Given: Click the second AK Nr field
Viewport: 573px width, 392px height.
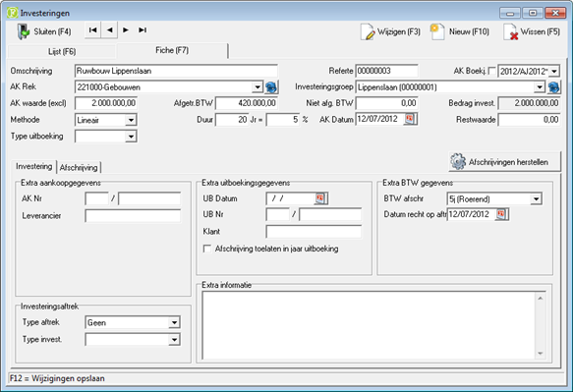Looking at the screenshot, I should click(149, 198).
